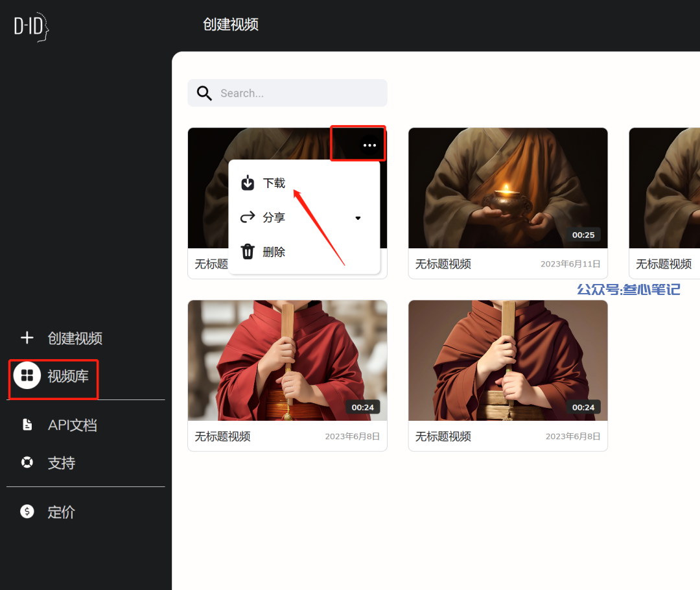Click the 创建视频 page header title
The image size is (700, 590).
[x=231, y=24]
